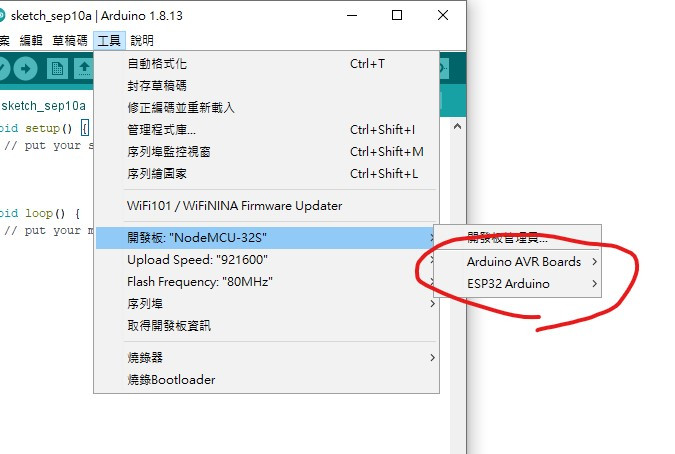This screenshot has width=675, height=454.
Task: Open the 工具 menu in menu bar
Action: (x=109, y=41)
